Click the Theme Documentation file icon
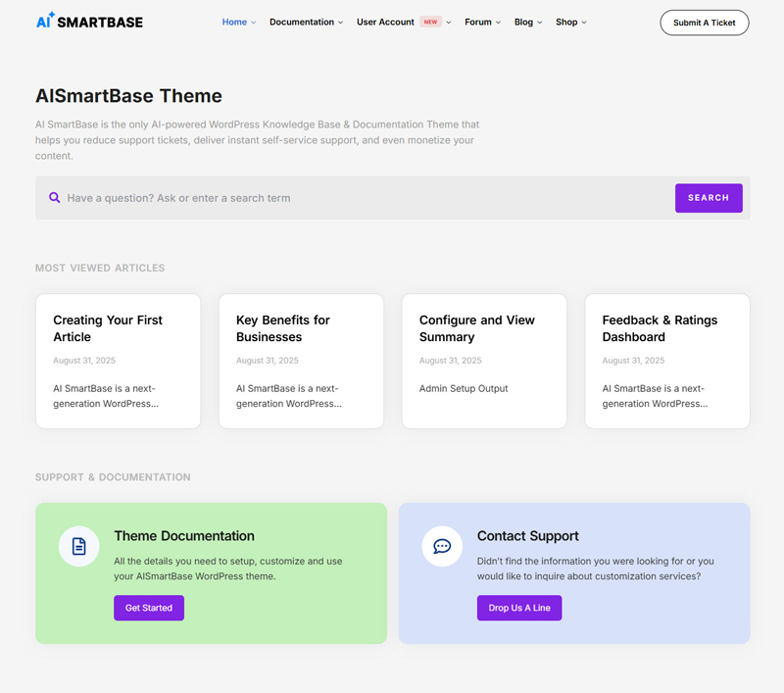The image size is (784, 693). click(78, 546)
